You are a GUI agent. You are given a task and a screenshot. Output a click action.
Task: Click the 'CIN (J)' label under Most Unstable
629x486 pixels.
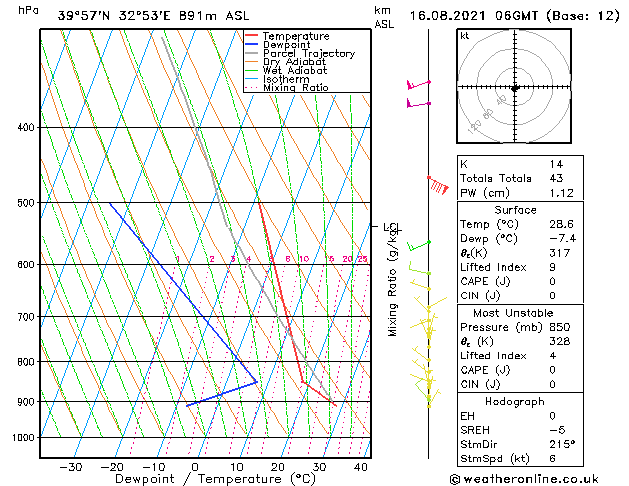click(480, 385)
